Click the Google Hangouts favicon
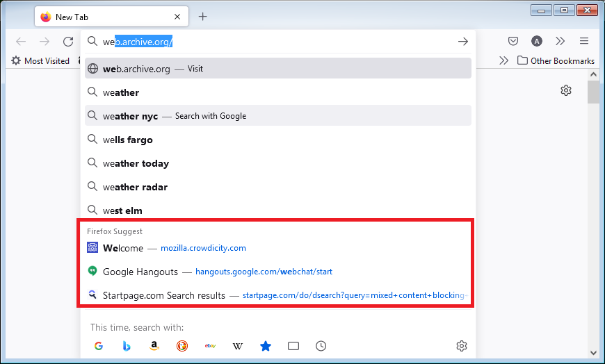 pos(92,271)
